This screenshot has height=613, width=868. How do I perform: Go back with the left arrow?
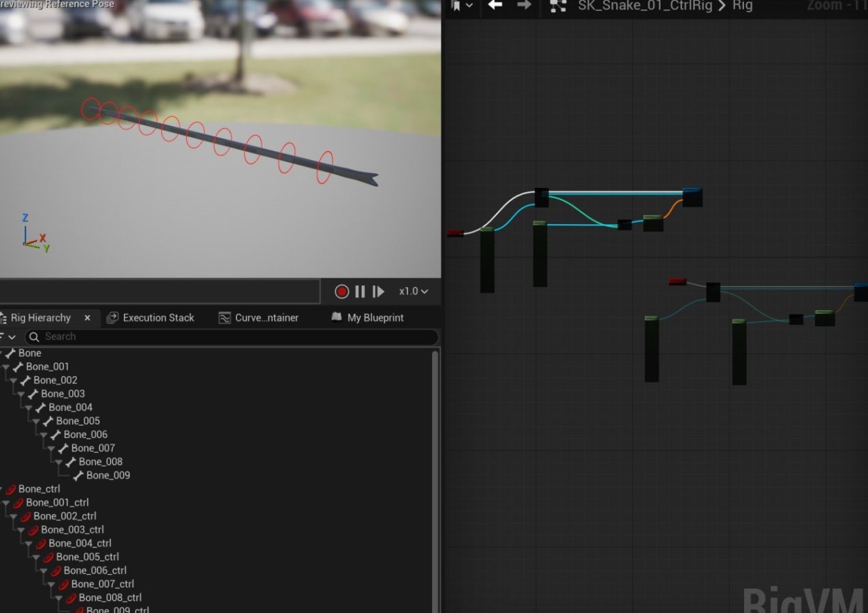pos(495,6)
